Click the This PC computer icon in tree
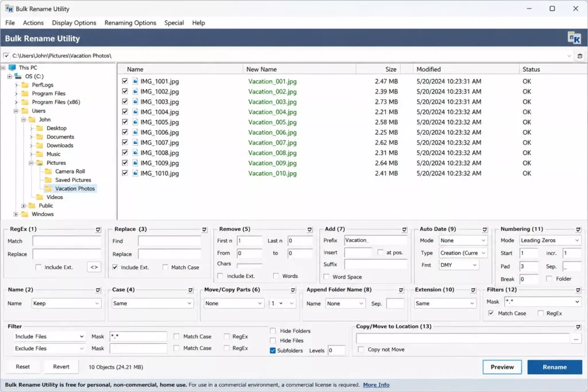The width and height of the screenshot is (588, 392). [12, 68]
